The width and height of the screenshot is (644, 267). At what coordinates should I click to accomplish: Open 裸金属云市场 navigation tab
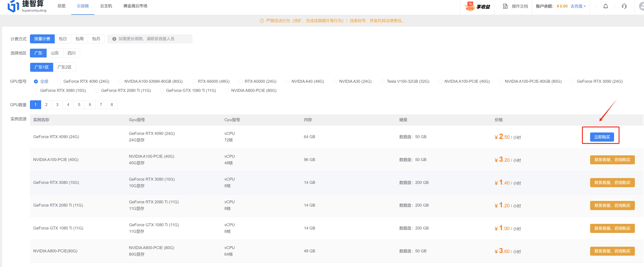point(135,6)
